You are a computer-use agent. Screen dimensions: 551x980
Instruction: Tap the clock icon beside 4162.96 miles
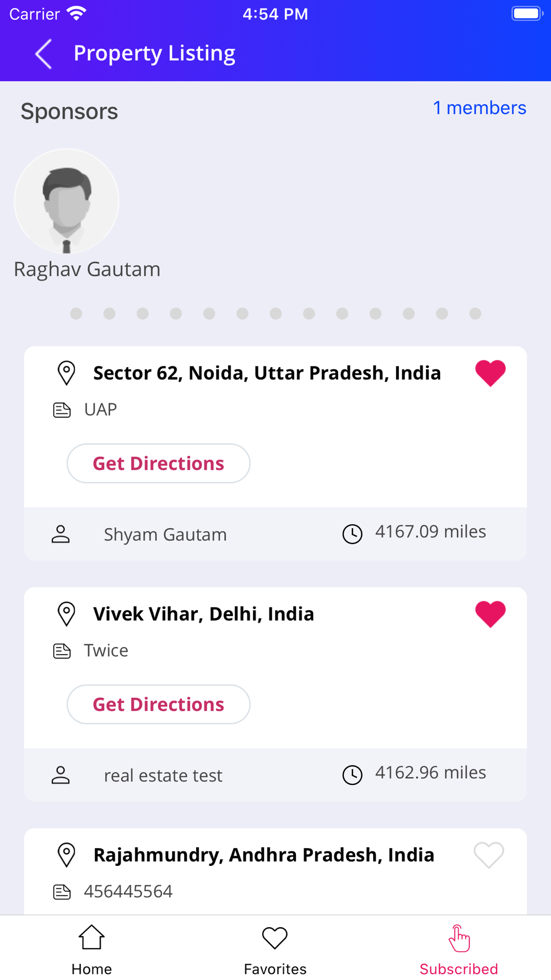353,775
